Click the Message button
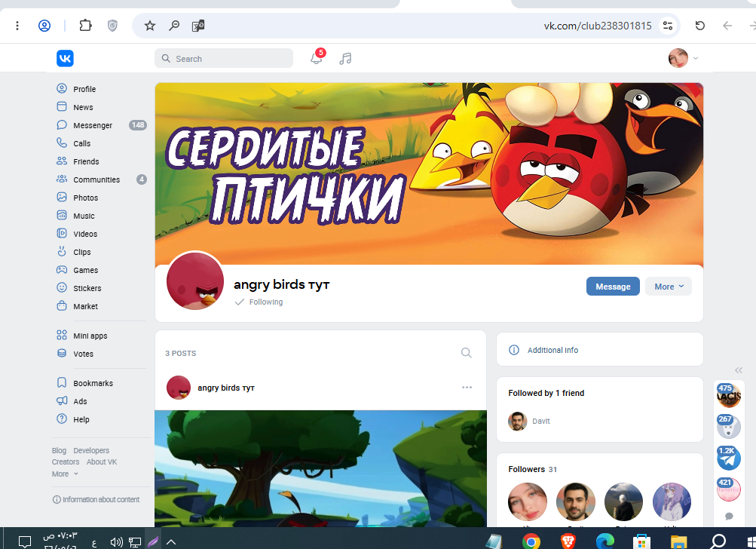 click(x=613, y=286)
